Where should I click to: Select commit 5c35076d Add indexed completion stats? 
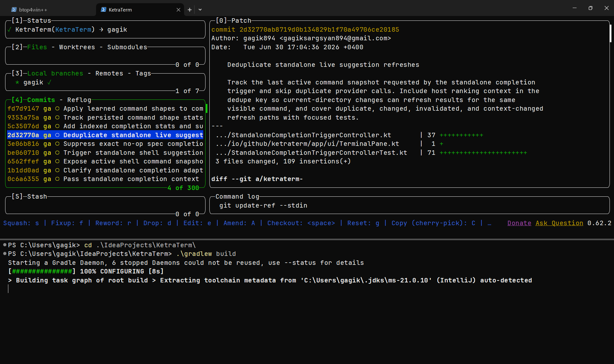point(105,126)
